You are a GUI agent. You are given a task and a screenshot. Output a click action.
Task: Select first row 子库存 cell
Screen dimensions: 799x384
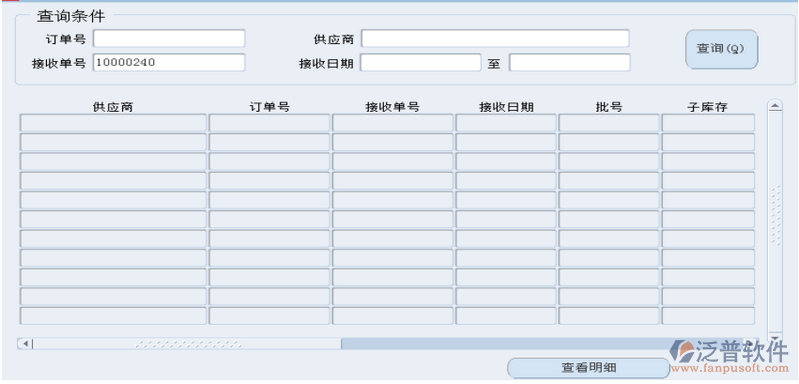tap(708, 123)
